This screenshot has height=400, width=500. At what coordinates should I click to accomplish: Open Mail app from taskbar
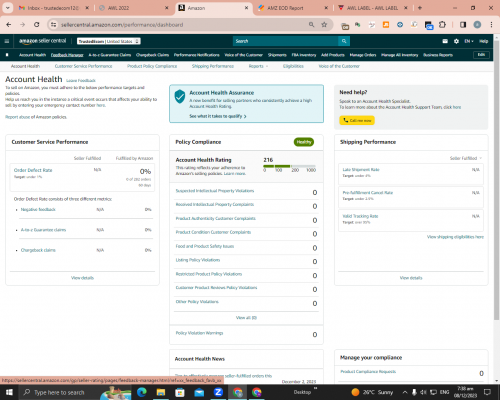coord(199,392)
